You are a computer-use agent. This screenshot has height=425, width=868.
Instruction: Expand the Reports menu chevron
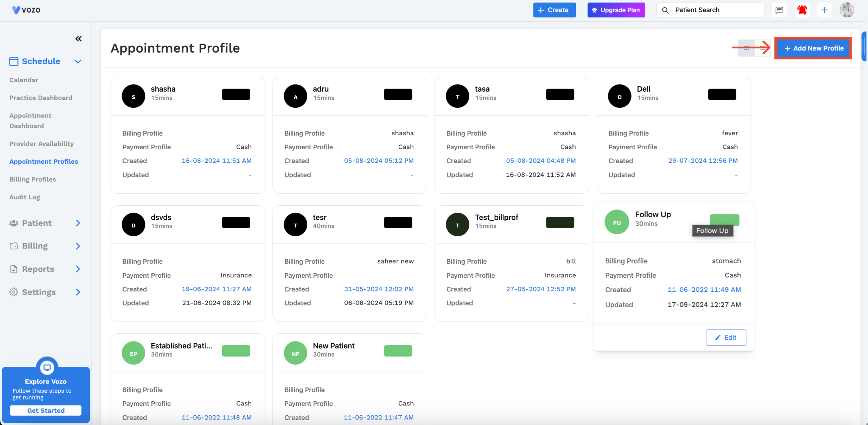(x=78, y=269)
